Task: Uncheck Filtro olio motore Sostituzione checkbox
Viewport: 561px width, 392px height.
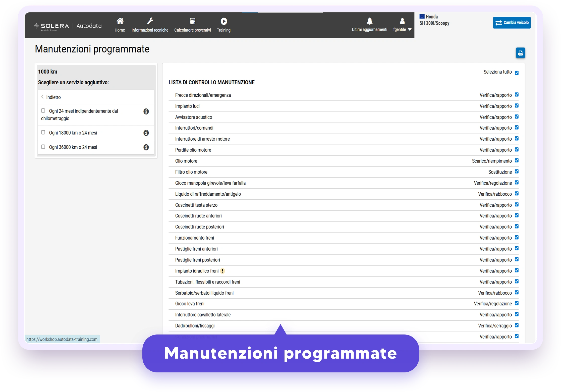Action: coord(517,172)
